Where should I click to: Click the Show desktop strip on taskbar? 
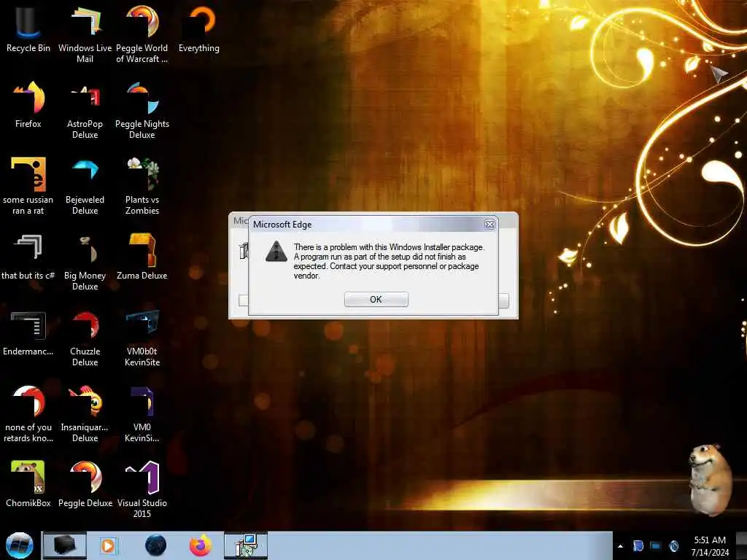741,545
